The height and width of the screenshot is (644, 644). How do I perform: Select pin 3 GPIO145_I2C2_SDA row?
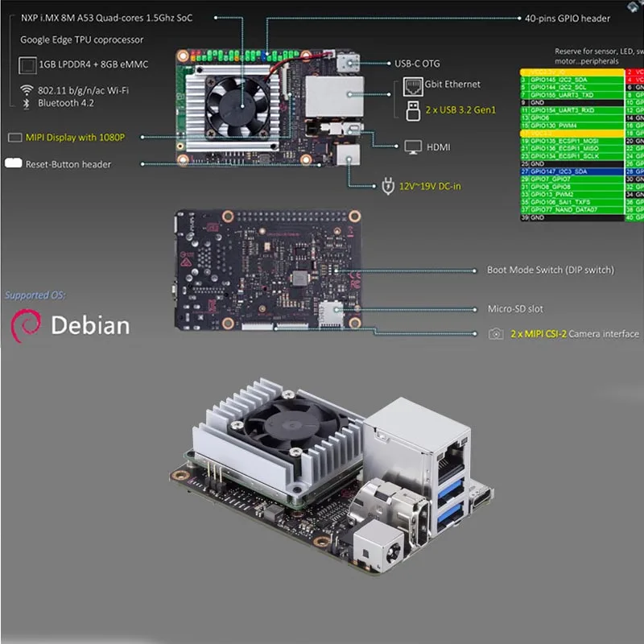[572, 80]
